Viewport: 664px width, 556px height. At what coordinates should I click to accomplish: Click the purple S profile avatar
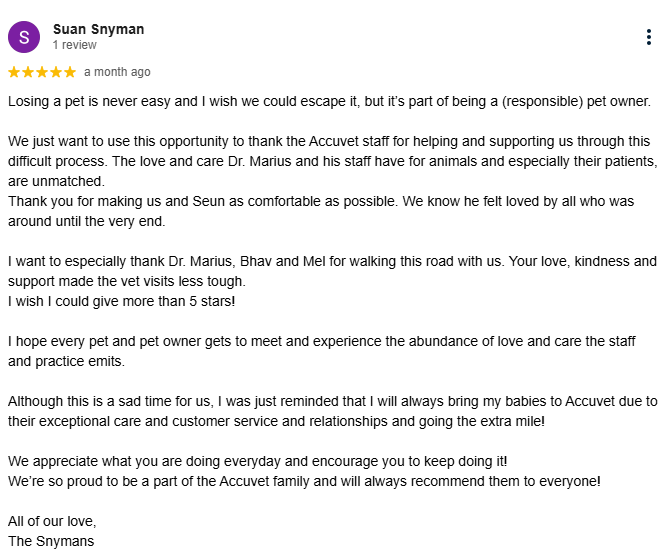point(24,37)
